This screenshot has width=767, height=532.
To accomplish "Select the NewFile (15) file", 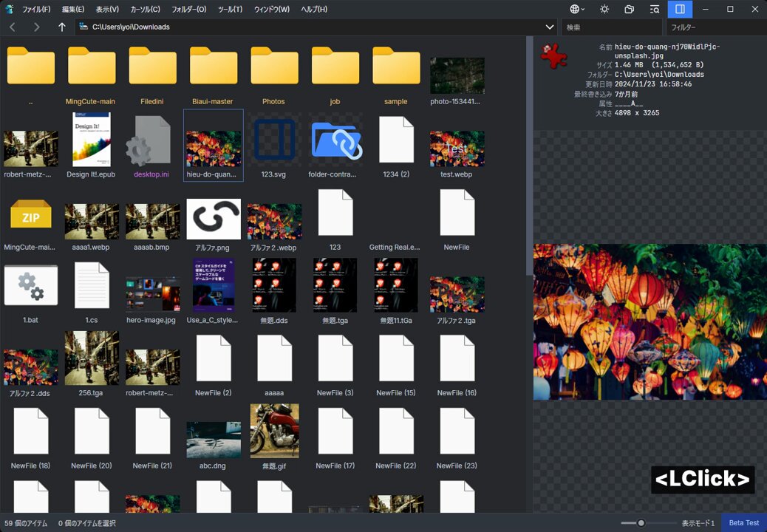I will point(396,365).
